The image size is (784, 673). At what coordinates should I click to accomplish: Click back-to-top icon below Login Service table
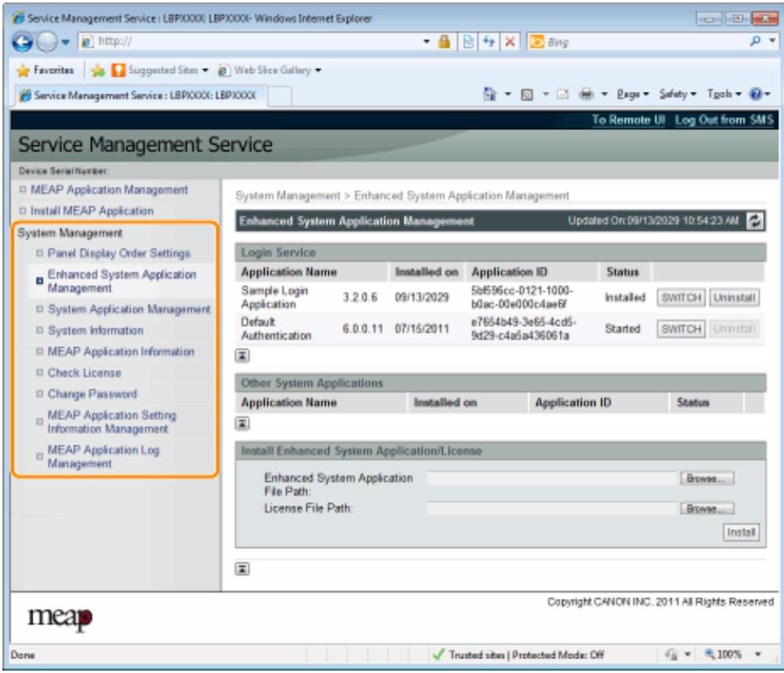coord(242,356)
